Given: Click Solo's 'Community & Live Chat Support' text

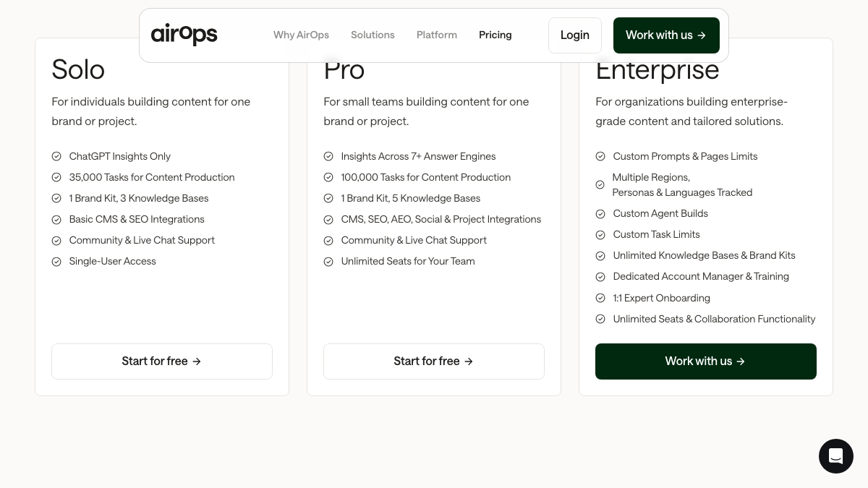Looking at the screenshot, I should (x=142, y=240).
